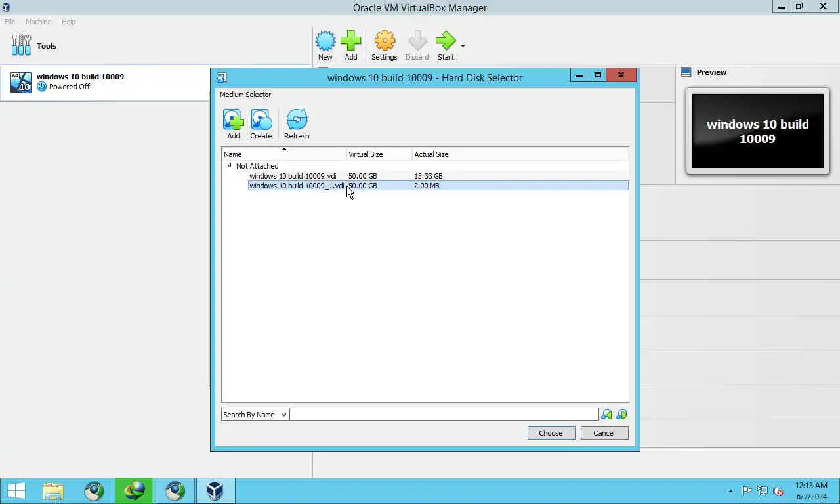Click the Hard Disk Selector title bar icon

point(221,77)
